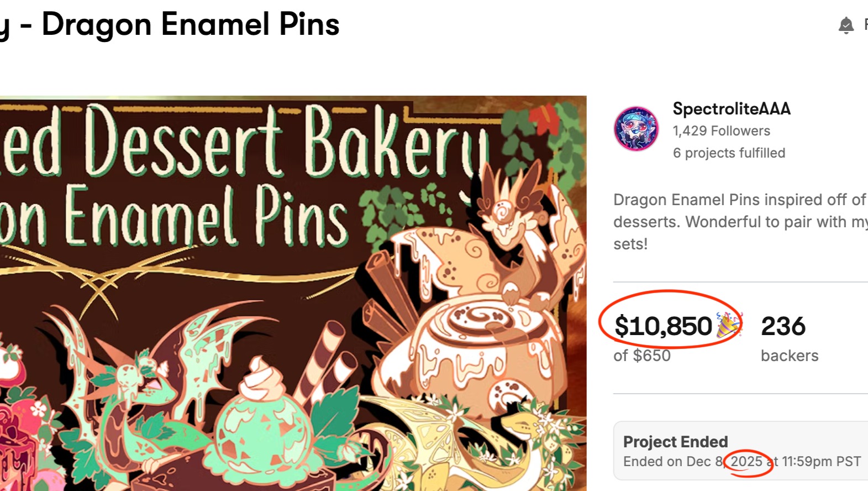Click the yellow lemon dragon artwork
868x491 pixels.
pyautogui.click(x=497, y=442)
